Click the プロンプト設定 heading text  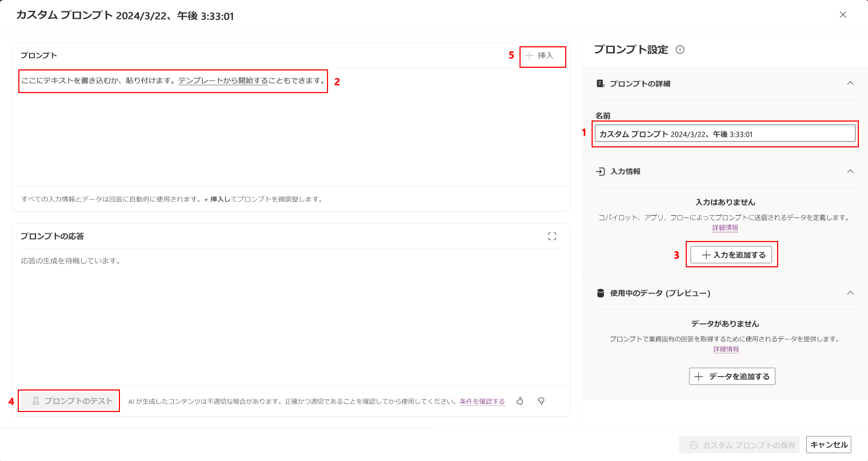(631, 49)
